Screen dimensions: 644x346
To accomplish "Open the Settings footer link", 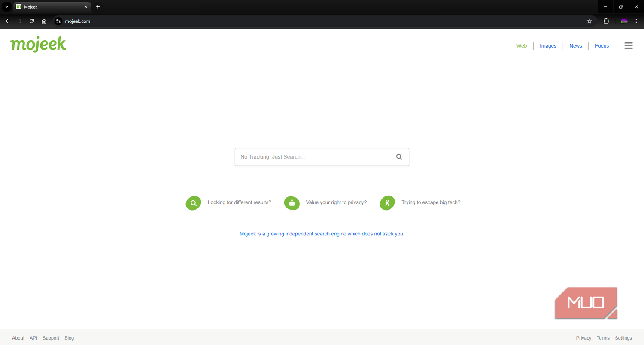I will click(623, 338).
